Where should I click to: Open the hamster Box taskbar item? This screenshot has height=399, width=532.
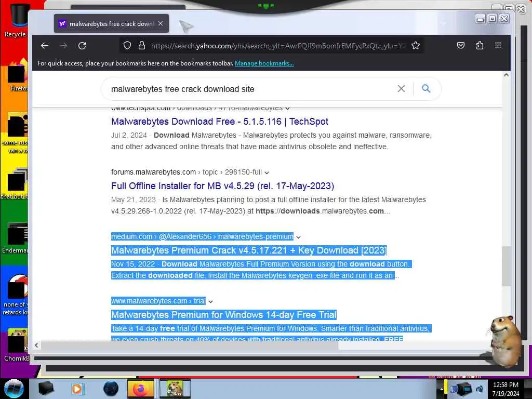point(175,389)
